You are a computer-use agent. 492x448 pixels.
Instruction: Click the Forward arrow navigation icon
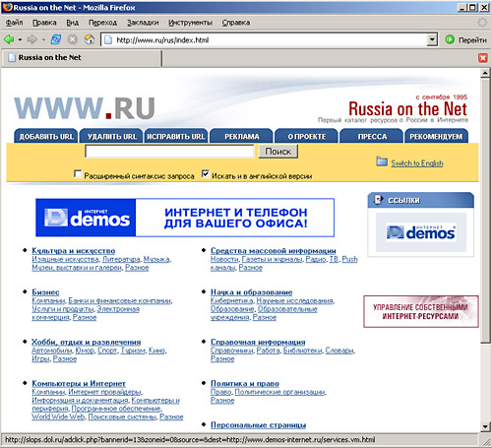(32, 39)
